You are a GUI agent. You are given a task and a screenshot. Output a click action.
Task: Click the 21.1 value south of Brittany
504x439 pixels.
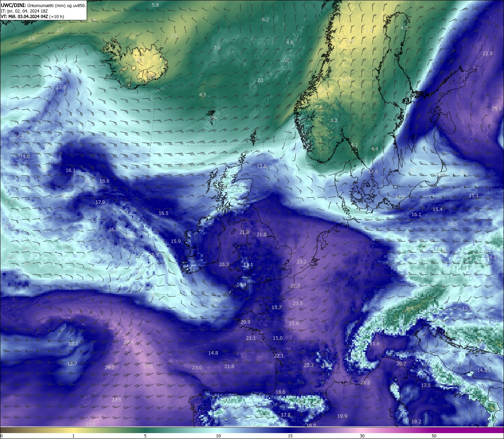(251, 338)
